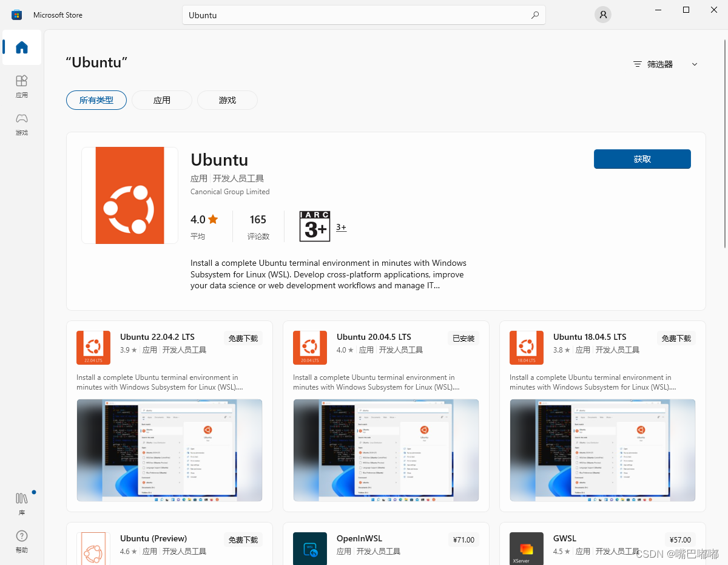Open Ubuntu 20.04.5 LTS screenshot thumbnail
Viewport: 728px width, 565px height.
pos(386,450)
